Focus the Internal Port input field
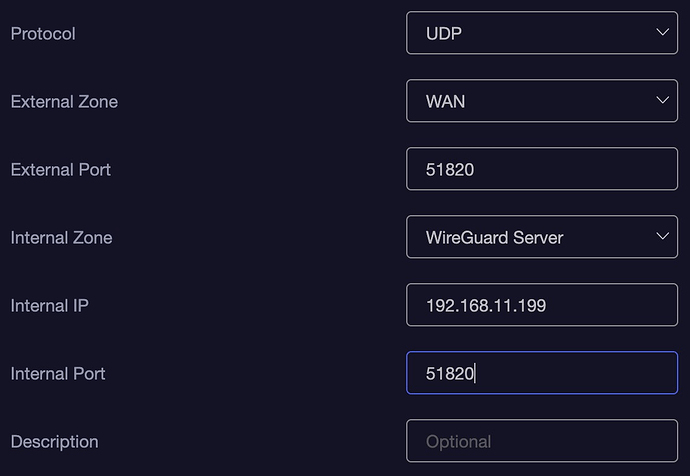Screen dimensions: 690x476 click(x=541, y=373)
